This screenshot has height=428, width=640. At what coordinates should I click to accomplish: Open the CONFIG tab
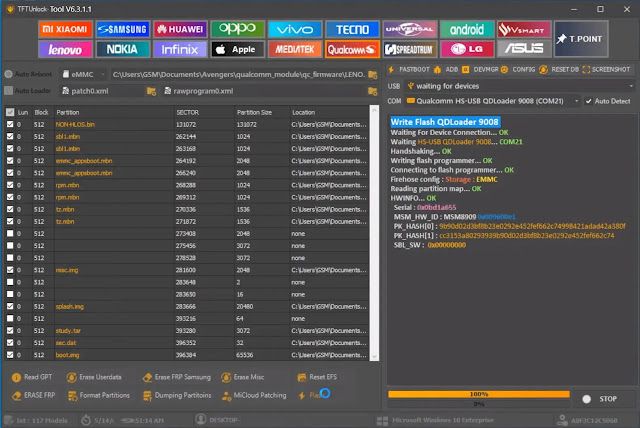point(518,70)
